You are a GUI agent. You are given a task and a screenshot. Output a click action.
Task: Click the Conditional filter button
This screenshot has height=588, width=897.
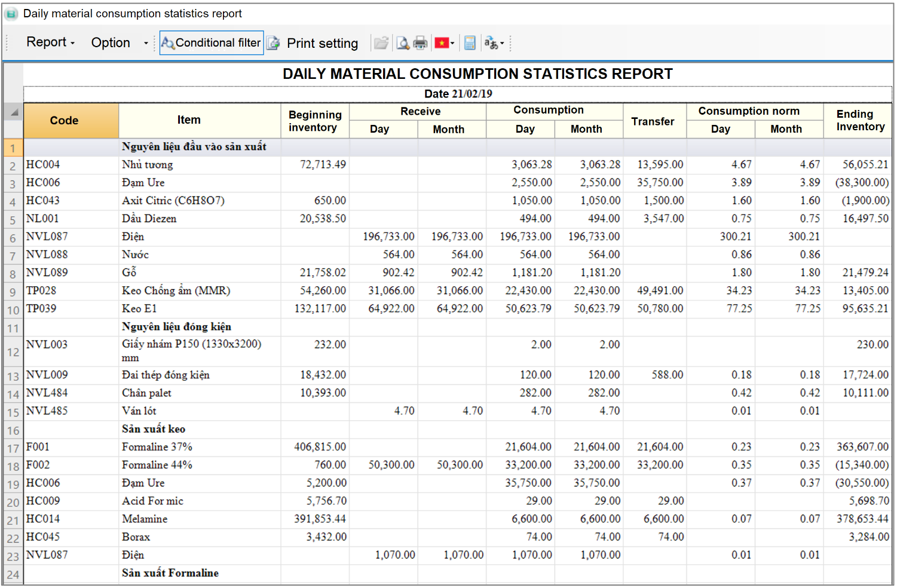click(x=212, y=43)
